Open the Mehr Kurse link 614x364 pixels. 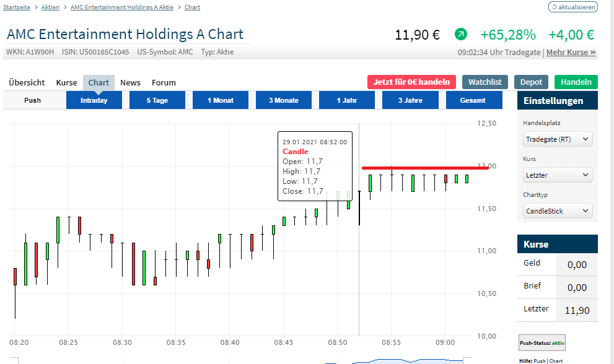click(571, 53)
